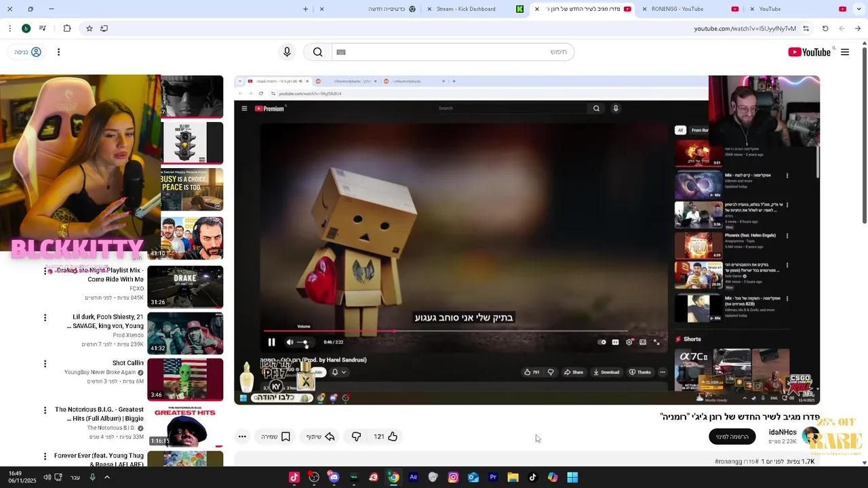Like the video with 121 likes
The width and height of the screenshot is (868, 488).
coord(385,436)
